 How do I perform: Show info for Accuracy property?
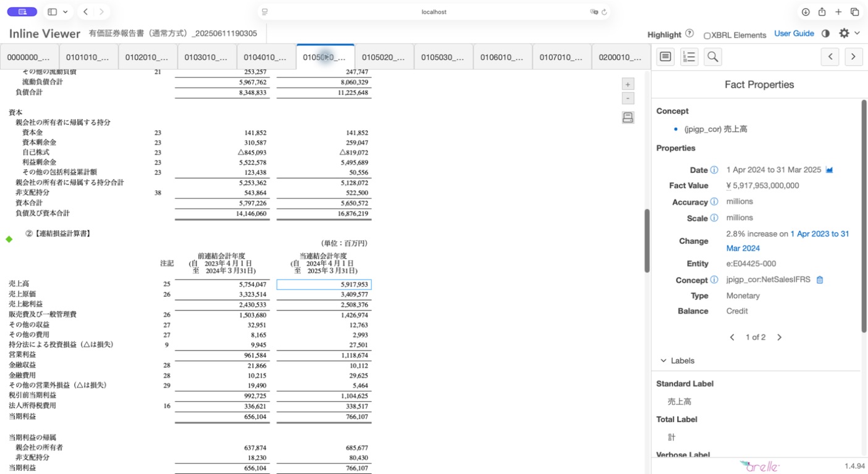coord(714,202)
